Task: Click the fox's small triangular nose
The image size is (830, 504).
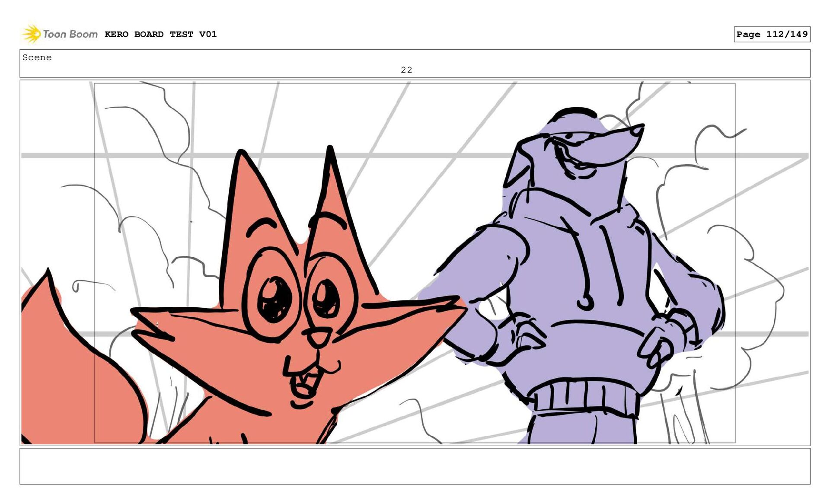Action: pyautogui.click(x=319, y=338)
